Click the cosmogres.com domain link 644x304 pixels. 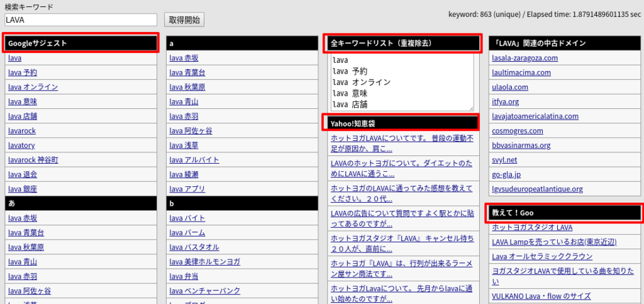[518, 131]
